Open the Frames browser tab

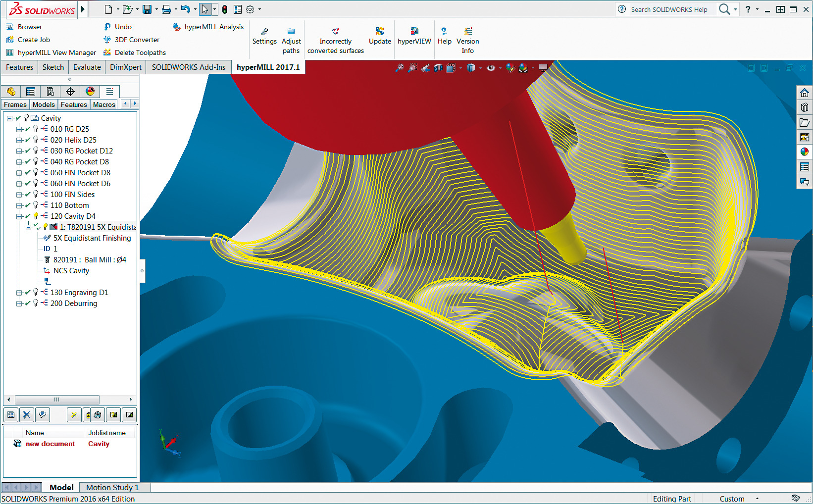pos(15,104)
